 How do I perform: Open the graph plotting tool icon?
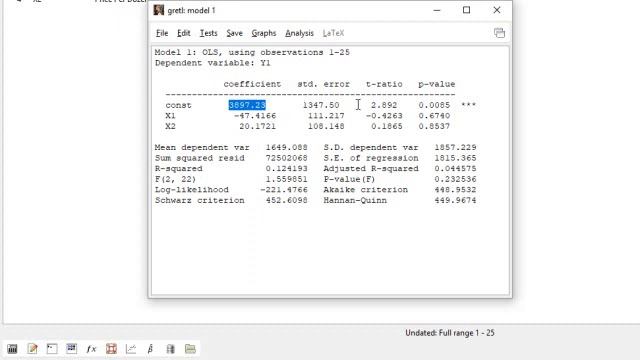click(x=131, y=349)
